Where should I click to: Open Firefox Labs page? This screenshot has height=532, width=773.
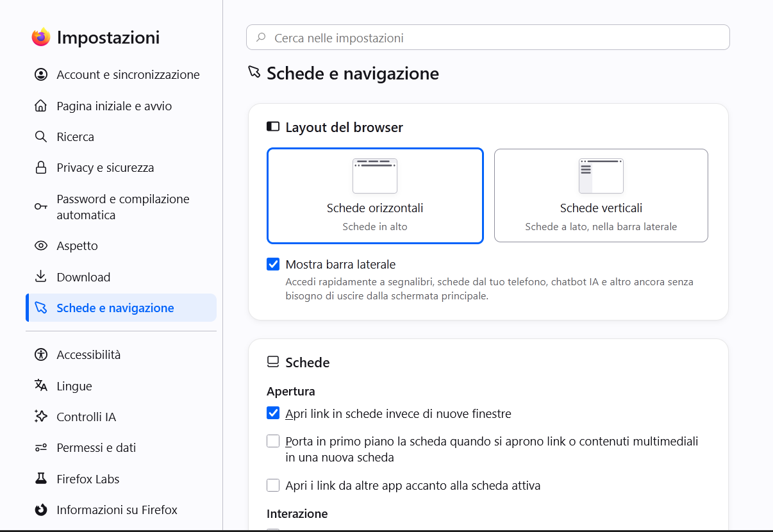(121, 479)
